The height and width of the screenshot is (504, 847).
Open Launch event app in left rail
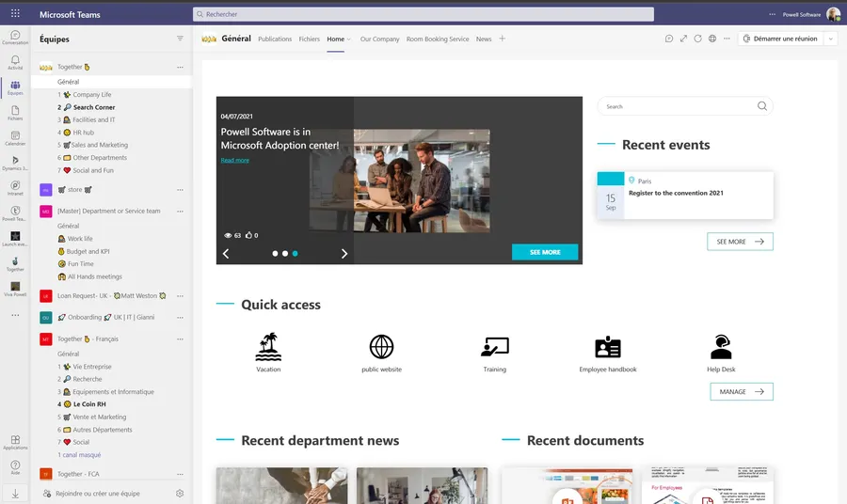(x=15, y=239)
